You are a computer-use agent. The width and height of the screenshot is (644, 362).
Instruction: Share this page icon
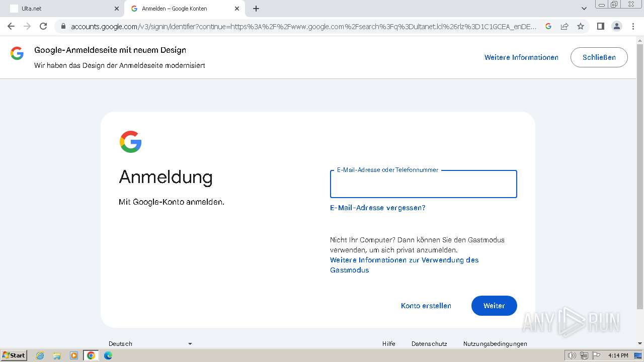(x=565, y=26)
